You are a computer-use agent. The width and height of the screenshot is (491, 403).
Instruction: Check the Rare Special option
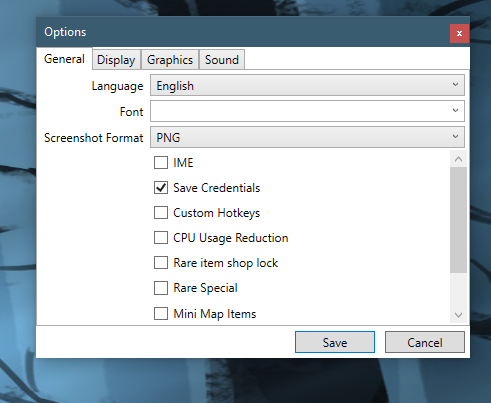point(161,288)
